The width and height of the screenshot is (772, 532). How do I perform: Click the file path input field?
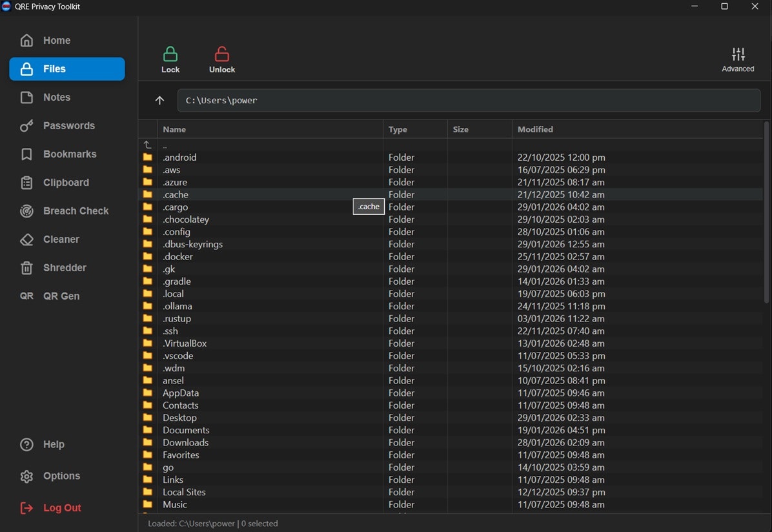tap(468, 100)
